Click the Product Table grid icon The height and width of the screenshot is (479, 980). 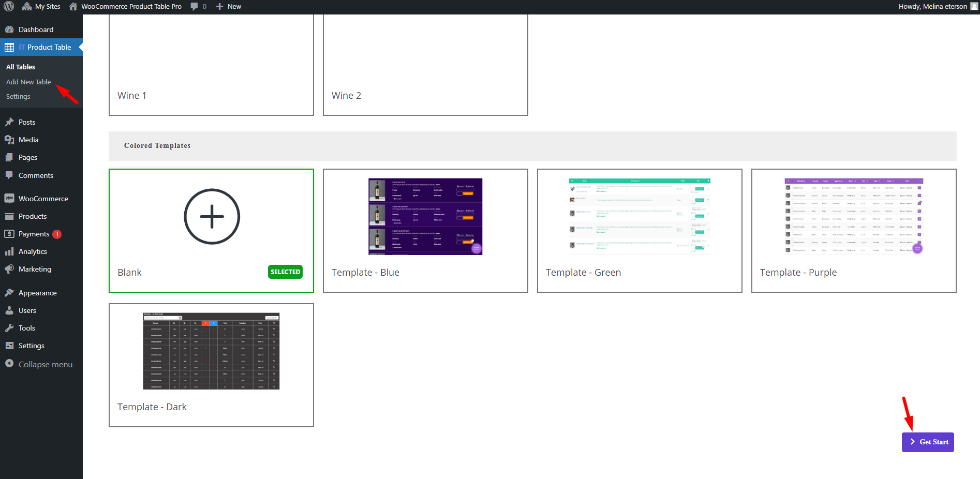pyautogui.click(x=9, y=47)
